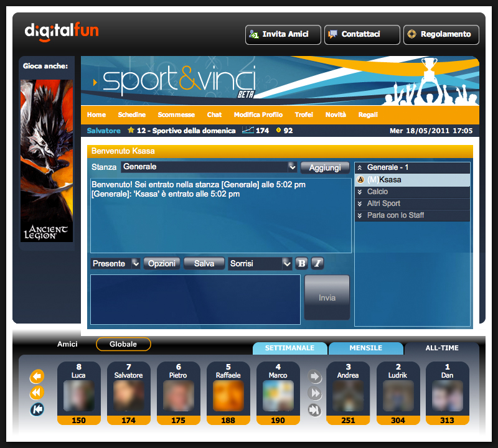Click the Regolamento lifebuoy icon
Image resolution: width=498 pixels, height=448 pixels.
[411, 34]
